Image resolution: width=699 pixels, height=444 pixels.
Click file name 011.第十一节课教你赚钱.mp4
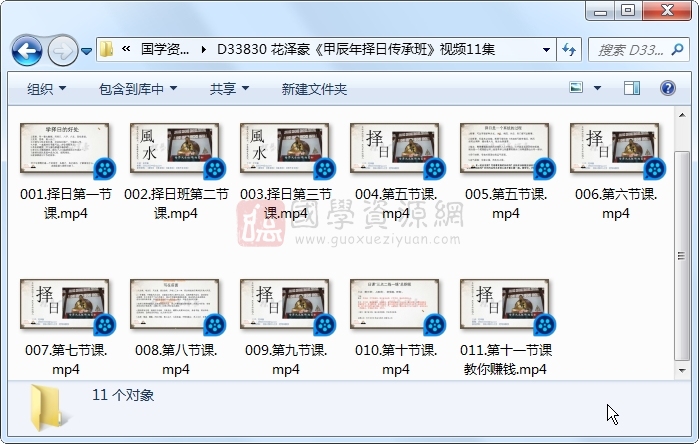[506, 360]
